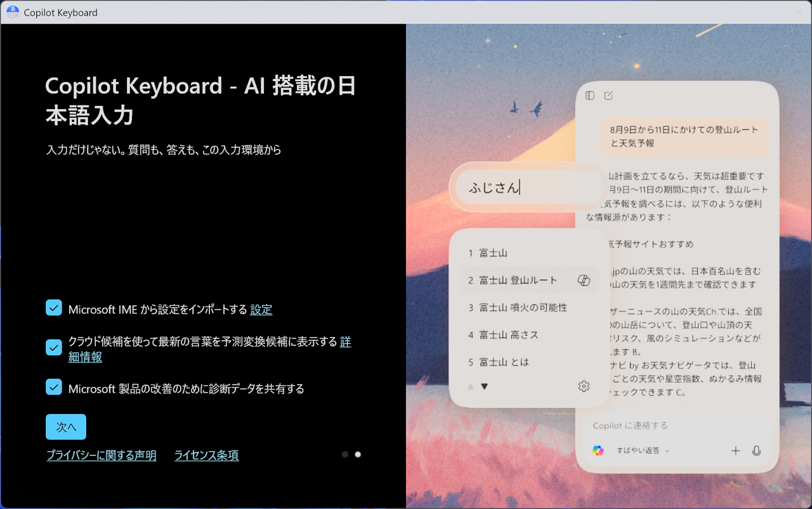Go to first page indicator dot

[x=345, y=454]
